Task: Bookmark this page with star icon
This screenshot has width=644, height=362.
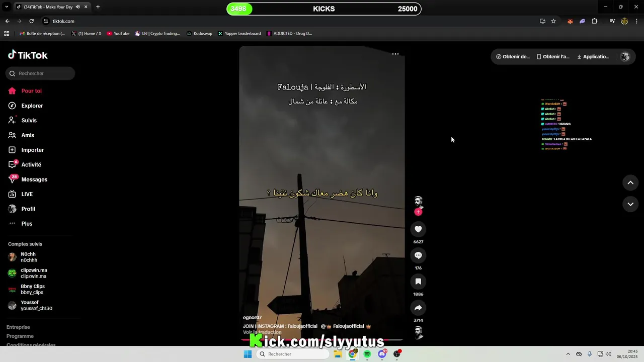Action: click(553, 21)
